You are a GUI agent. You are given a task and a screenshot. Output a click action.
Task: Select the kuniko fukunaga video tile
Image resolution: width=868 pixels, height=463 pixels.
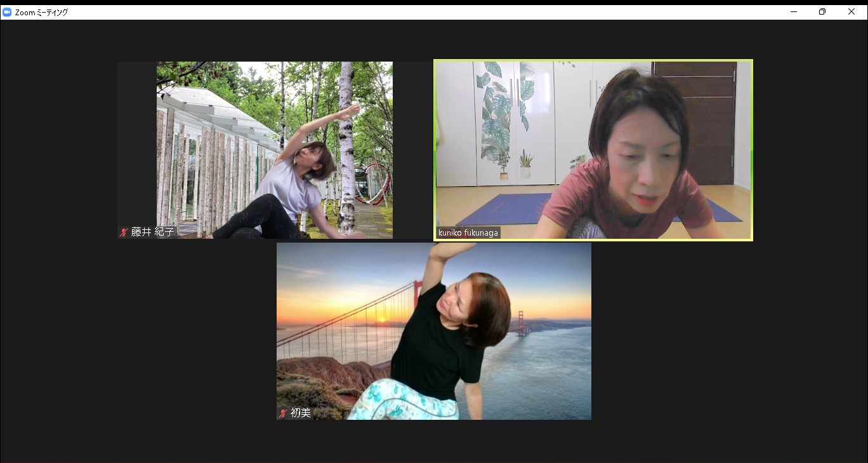pyautogui.click(x=593, y=150)
